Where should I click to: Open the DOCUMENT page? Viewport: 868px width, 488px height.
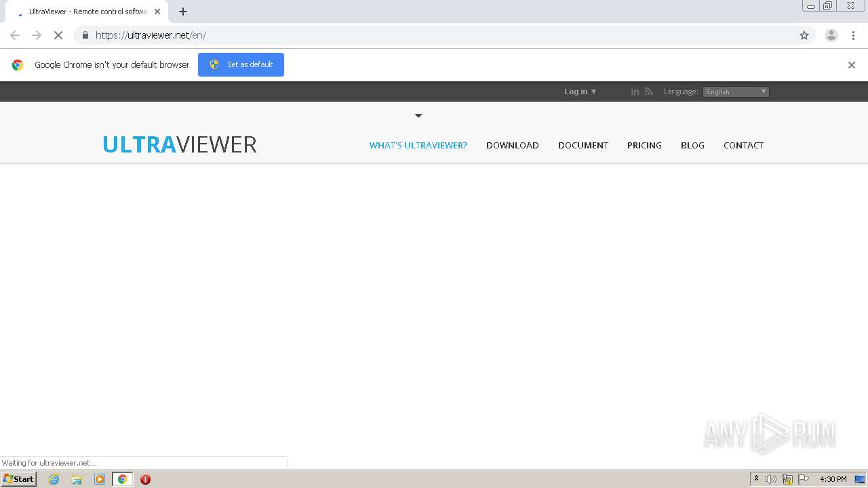tap(583, 145)
